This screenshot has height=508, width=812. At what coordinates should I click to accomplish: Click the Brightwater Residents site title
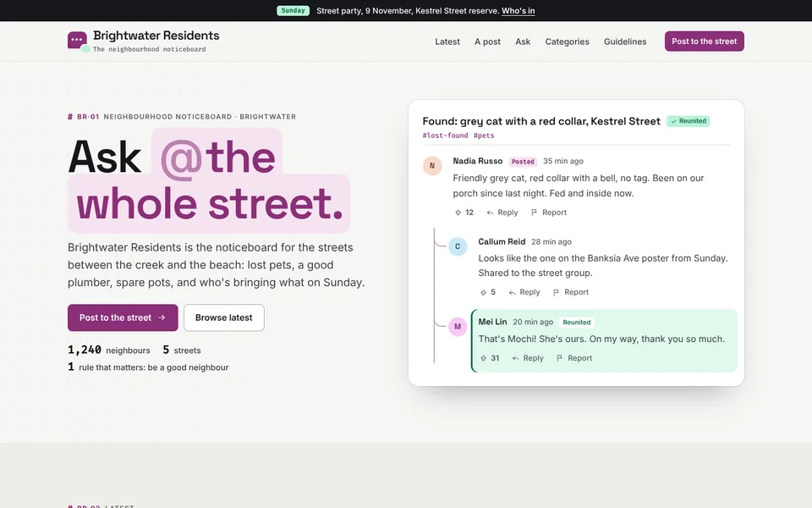(x=156, y=36)
